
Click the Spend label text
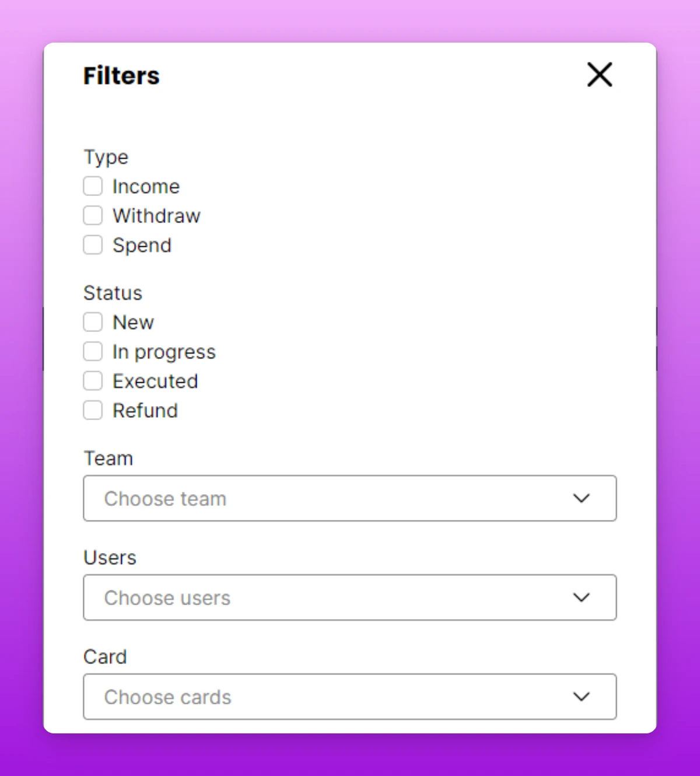click(x=142, y=246)
